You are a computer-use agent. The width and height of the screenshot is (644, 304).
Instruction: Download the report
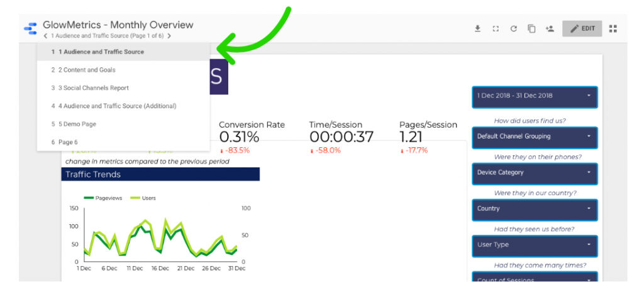pos(477,28)
